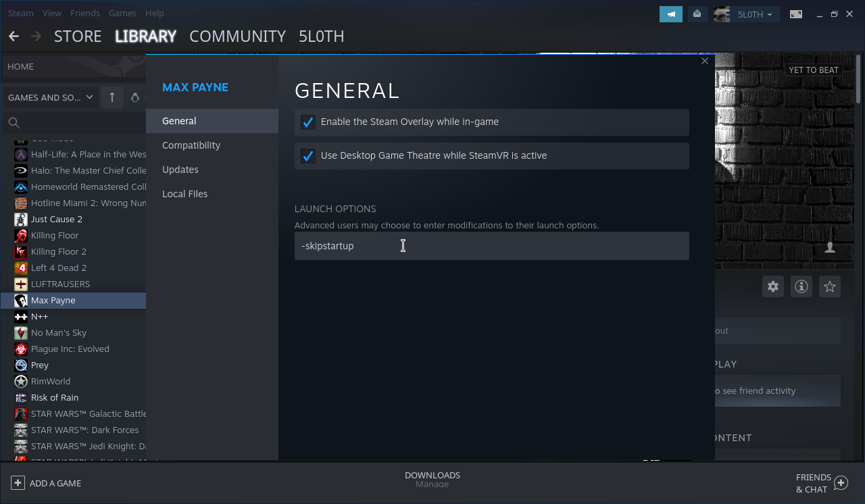Click the RimWorld game icon
The image size is (865, 504).
[21, 381]
